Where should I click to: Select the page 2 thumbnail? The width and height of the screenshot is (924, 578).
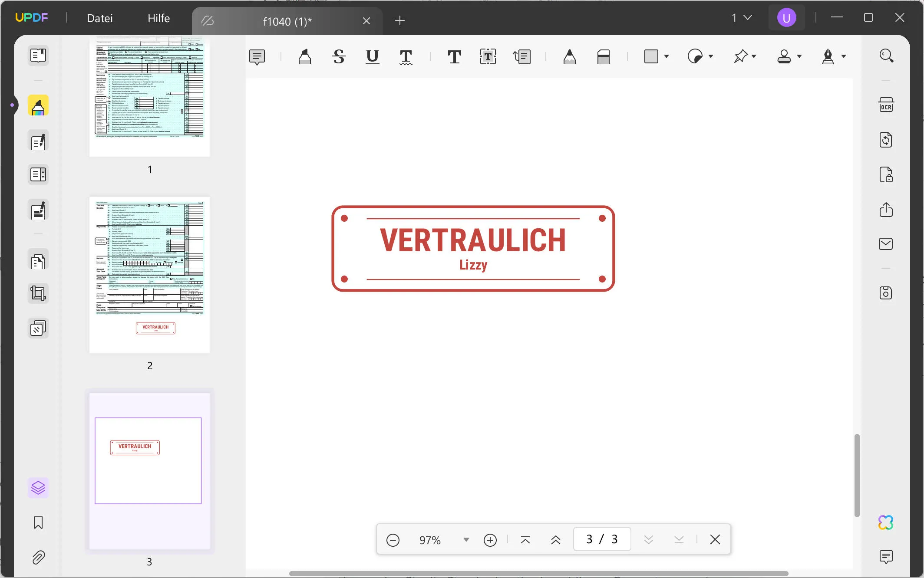pos(150,275)
